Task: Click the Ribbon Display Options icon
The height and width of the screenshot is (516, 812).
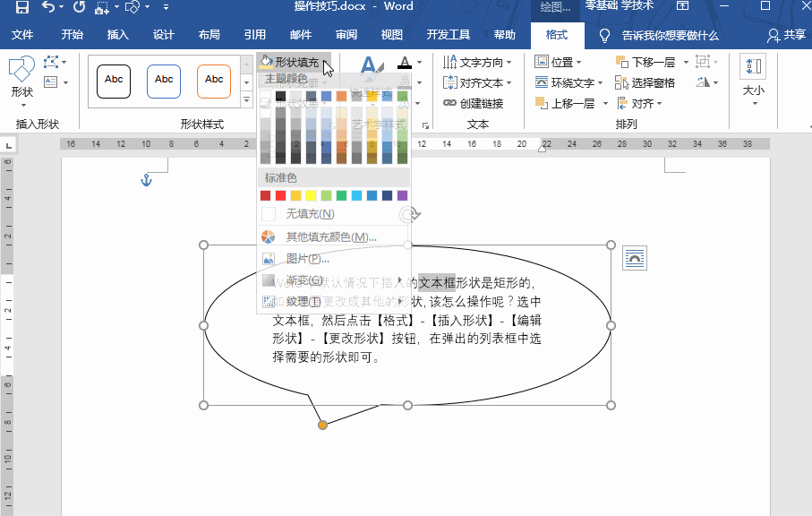Action: 683,6
